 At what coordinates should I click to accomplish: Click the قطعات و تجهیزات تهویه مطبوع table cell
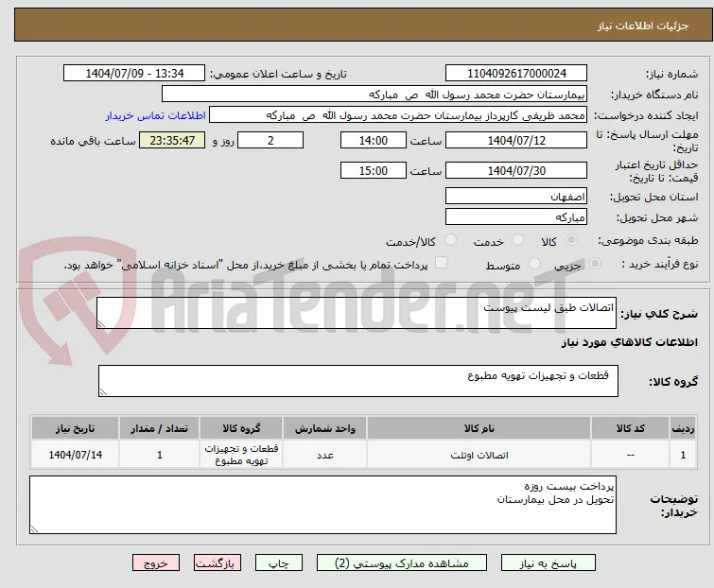[241, 455]
